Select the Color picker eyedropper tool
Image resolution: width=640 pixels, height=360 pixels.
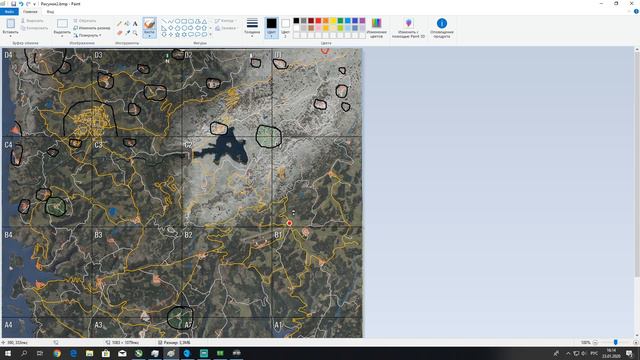click(x=127, y=32)
